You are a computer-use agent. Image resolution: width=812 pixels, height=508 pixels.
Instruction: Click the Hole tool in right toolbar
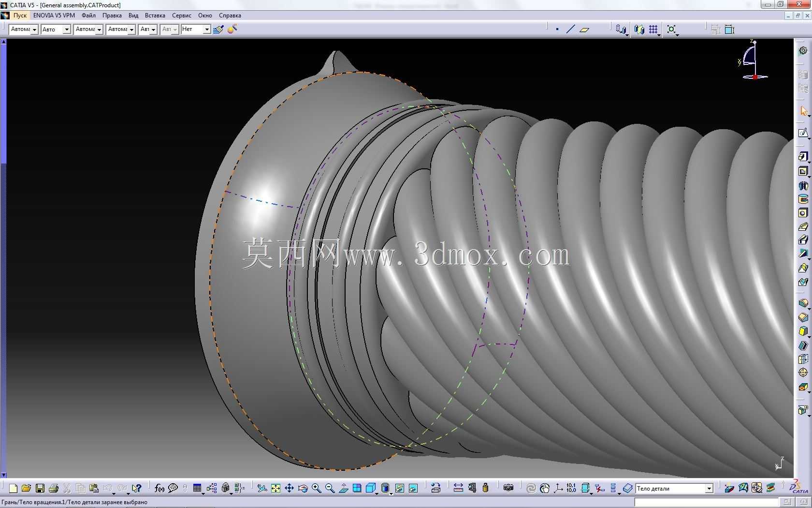(803, 213)
